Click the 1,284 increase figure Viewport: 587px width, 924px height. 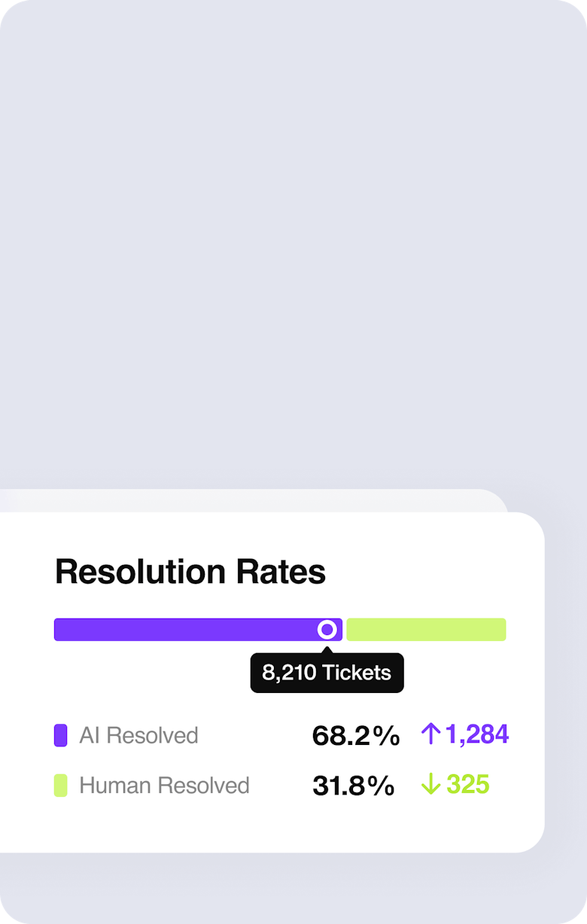(477, 734)
